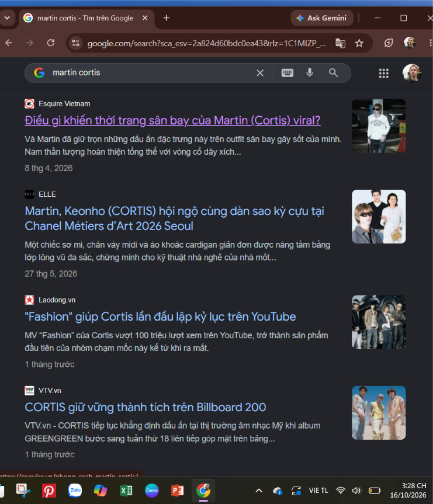Click the VTV.vn source name
The height and width of the screenshot is (504, 433).
[x=50, y=391]
